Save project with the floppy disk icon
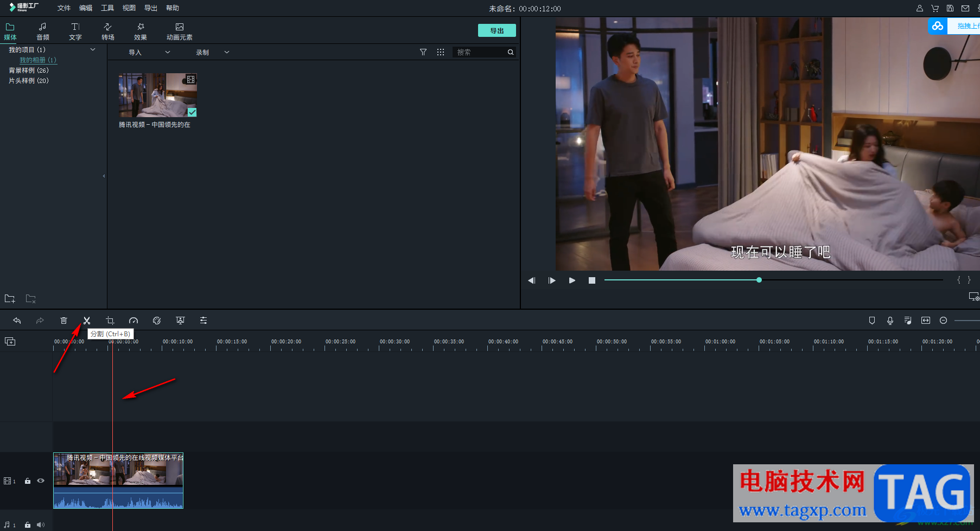 tap(950, 8)
